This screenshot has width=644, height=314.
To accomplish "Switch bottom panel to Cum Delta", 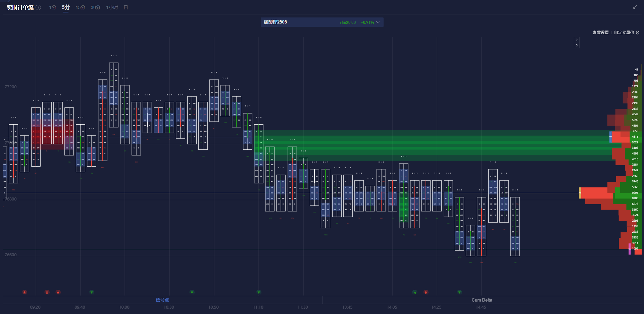I will click(482, 300).
